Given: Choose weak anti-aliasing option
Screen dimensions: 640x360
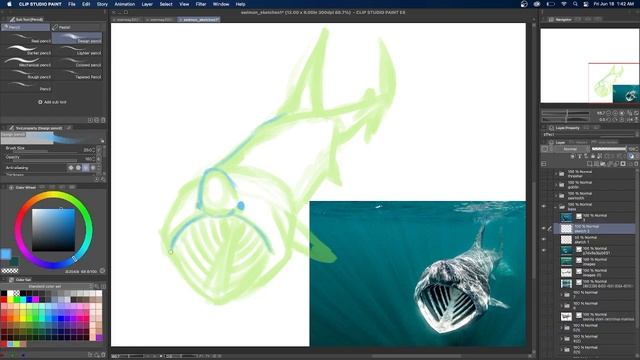Looking at the screenshot, I should (x=78, y=168).
